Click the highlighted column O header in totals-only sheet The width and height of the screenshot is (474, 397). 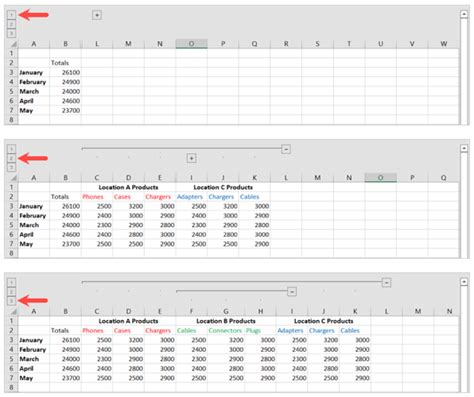coord(191,44)
